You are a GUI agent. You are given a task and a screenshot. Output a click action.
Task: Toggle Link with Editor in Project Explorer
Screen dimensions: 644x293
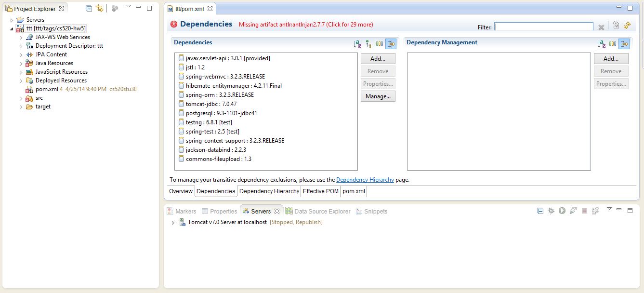99,8
